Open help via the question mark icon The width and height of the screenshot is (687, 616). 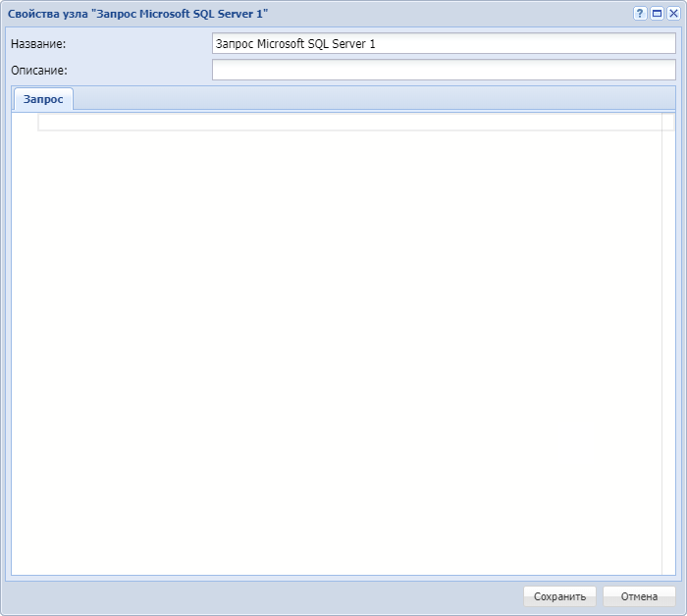pyautogui.click(x=640, y=14)
